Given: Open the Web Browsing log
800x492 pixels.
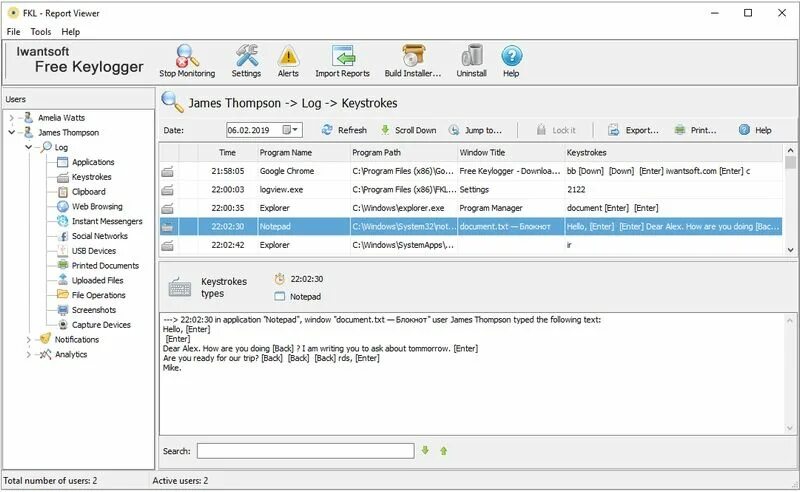Looking at the screenshot, I should [97, 207].
